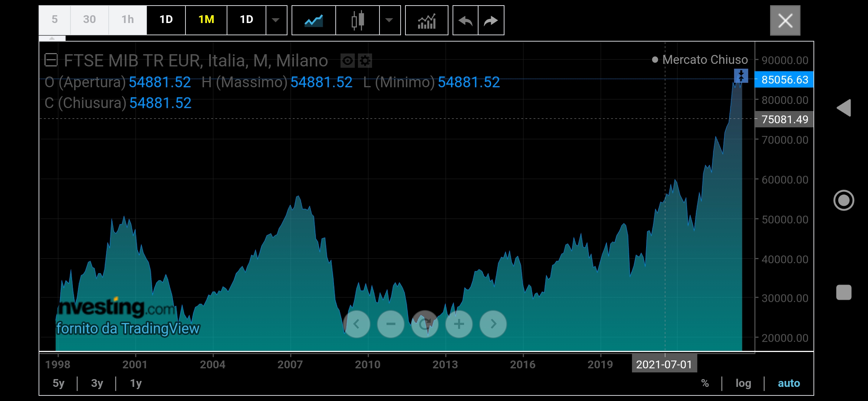Click the 2016 time axis label
Viewport: 868px width, 401px height.
pyautogui.click(x=523, y=364)
